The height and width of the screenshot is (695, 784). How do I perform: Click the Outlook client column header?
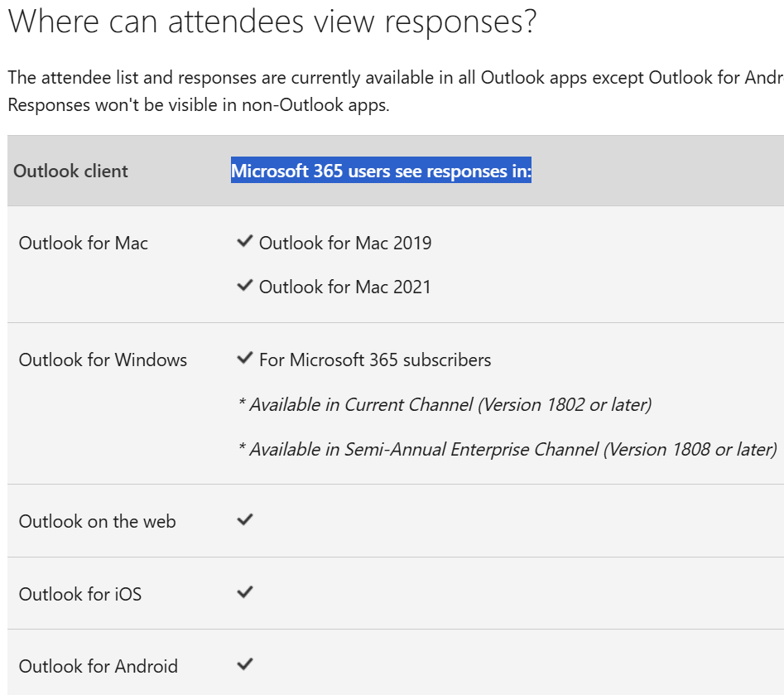[70, 171]
